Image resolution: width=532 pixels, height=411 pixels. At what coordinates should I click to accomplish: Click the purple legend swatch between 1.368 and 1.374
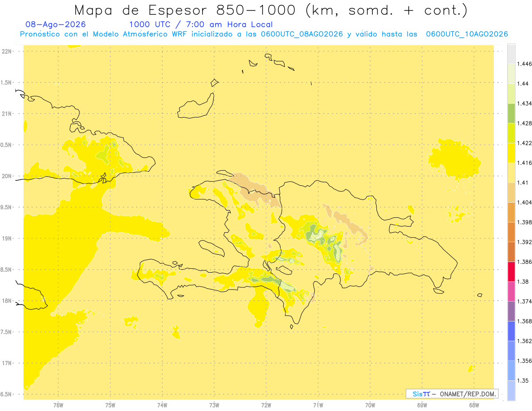click(x=511, y=311)
